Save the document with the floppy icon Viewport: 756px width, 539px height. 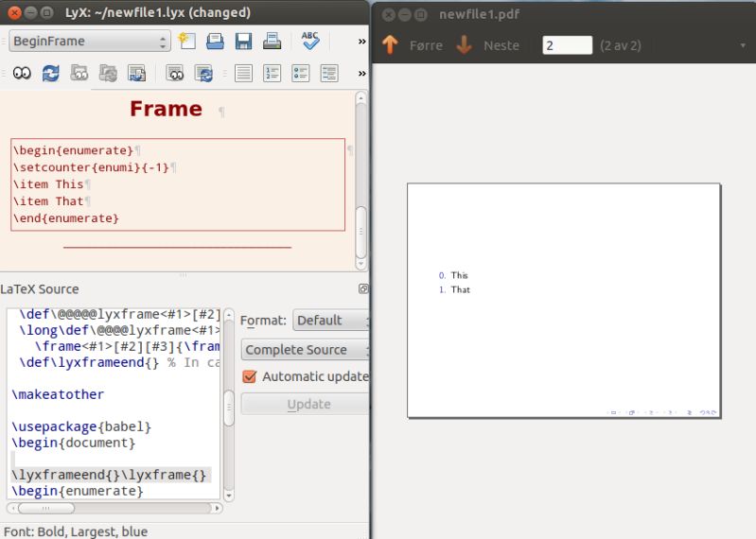(243, 41)
